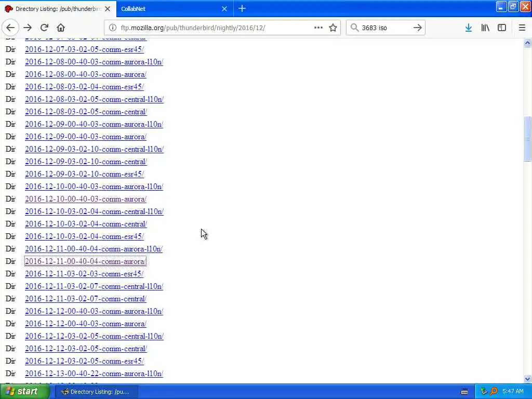This screenshot has width=532, height=399.
Task: Open 2016-12-12-03-02-05-comm-esr45 directory
Action: [85, 362]
